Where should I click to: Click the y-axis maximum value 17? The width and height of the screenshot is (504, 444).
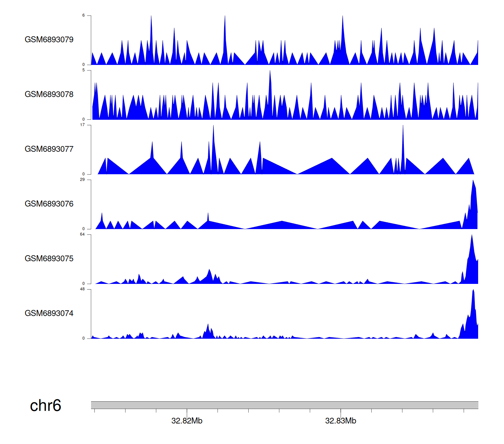(83, 125)
